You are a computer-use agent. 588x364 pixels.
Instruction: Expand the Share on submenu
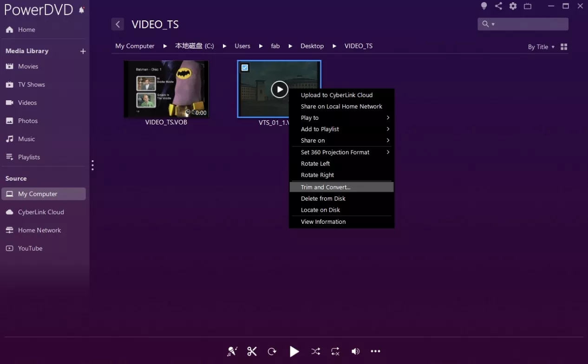341,141
